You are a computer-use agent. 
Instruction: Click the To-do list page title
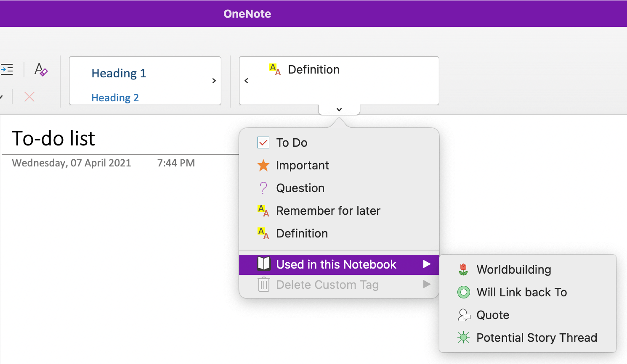pos(53,139)
